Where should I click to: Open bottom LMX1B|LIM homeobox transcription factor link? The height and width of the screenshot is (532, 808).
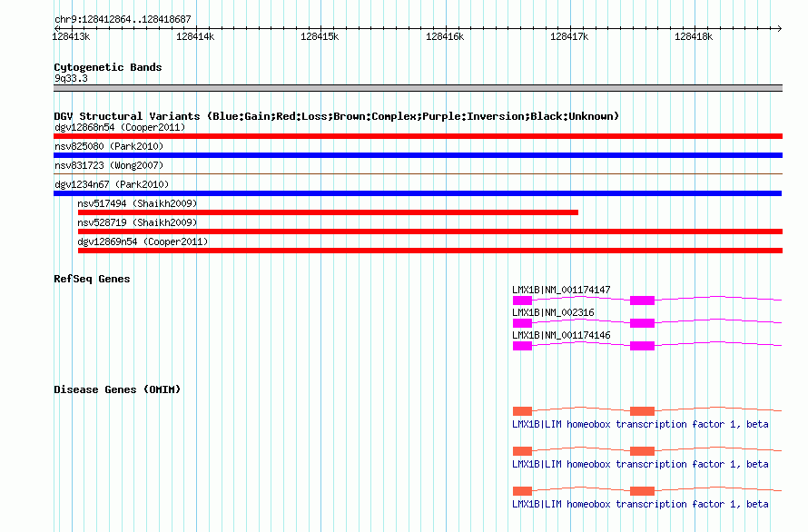click(640, 504)
